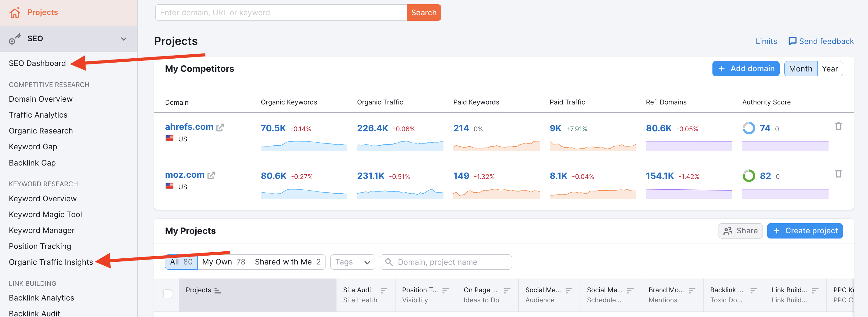Screen dimensions: 868x317
Task: Click Add domain button
Action: tap(746, 69)
